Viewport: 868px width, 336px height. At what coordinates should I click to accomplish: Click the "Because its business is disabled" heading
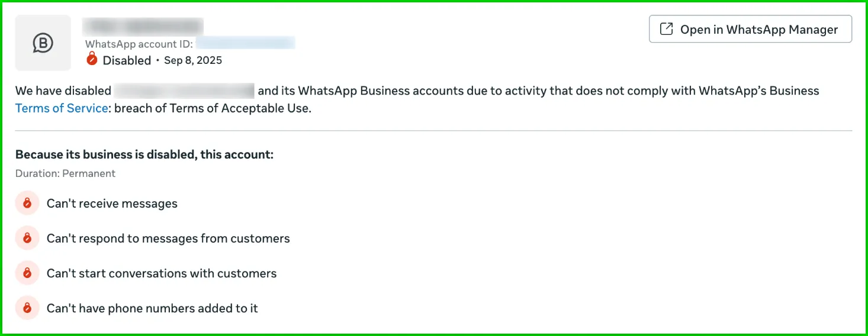coord(144,154)
